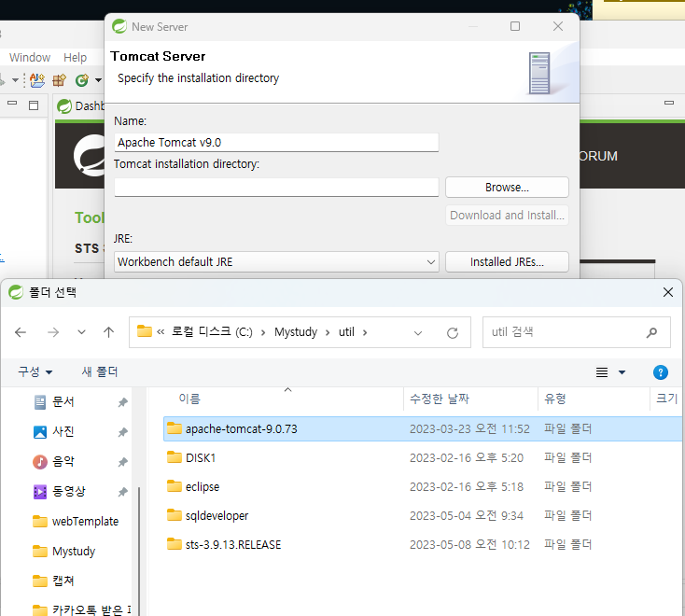Open 음악 in the sidebar

[63, 461]
